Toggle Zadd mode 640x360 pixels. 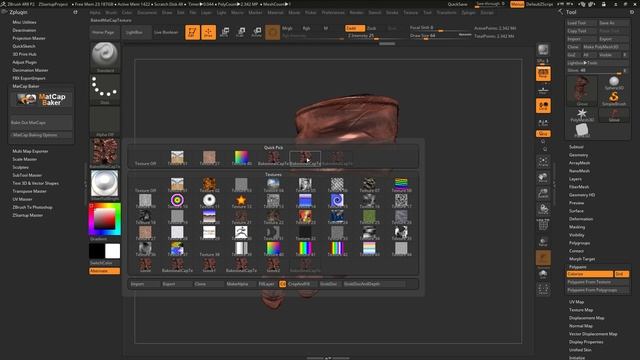click(x=355, y=28)
